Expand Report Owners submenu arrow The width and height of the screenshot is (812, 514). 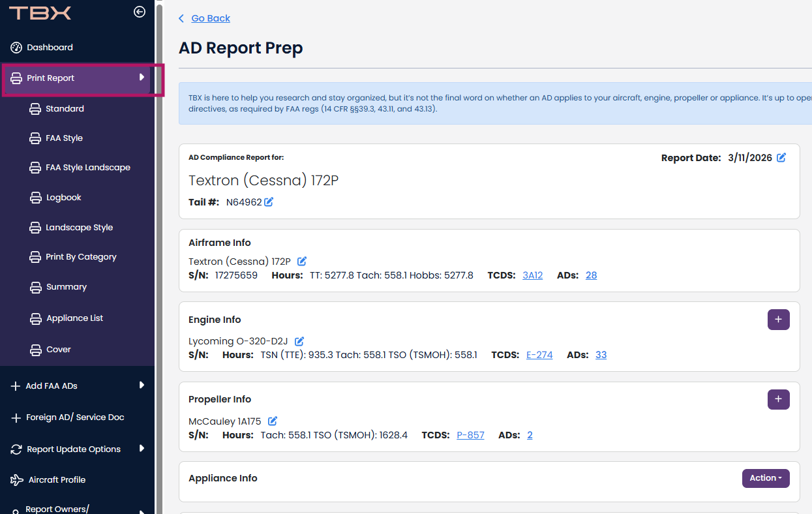click(x=142, y=511)
